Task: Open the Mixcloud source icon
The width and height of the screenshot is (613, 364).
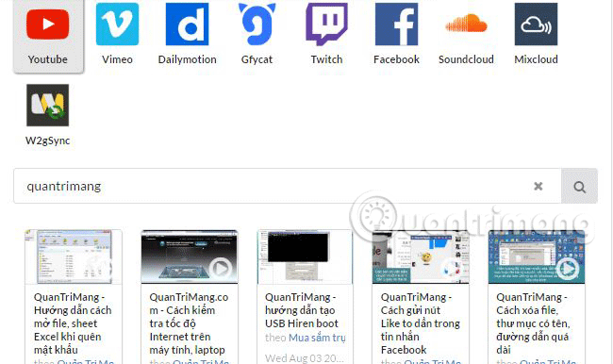Action: (536, 25)
